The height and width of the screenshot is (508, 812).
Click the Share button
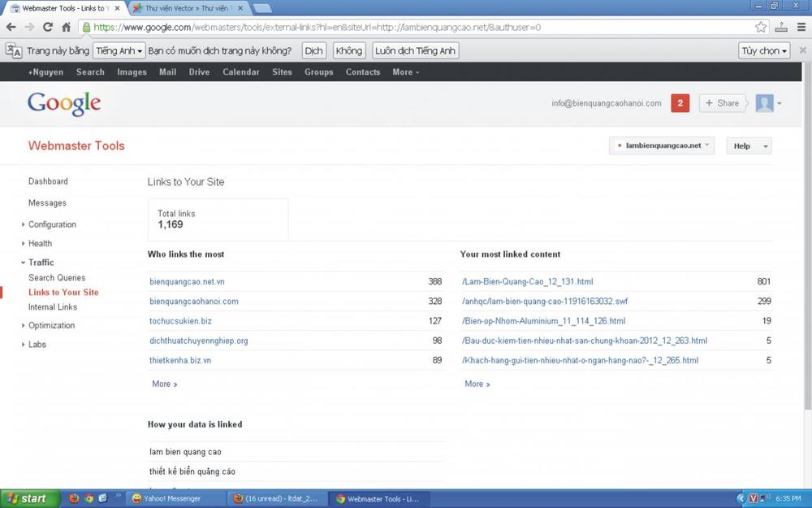[x=722, y=103]
